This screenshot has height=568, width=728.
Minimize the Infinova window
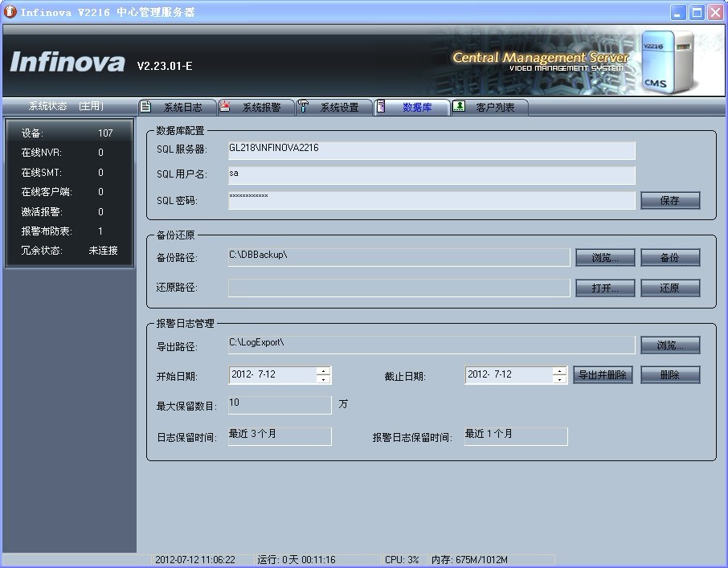tap(678, 13)
